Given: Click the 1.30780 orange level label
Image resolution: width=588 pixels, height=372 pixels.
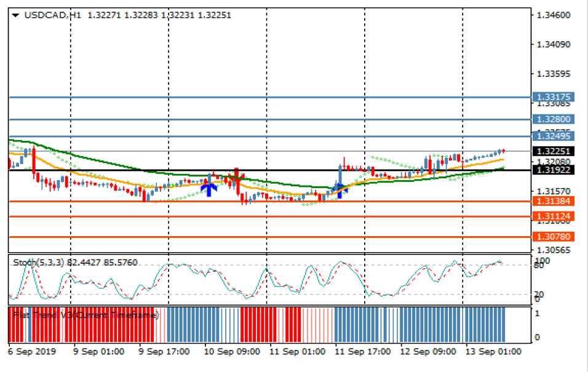Looking at the screenshot, I should [554, 237].
